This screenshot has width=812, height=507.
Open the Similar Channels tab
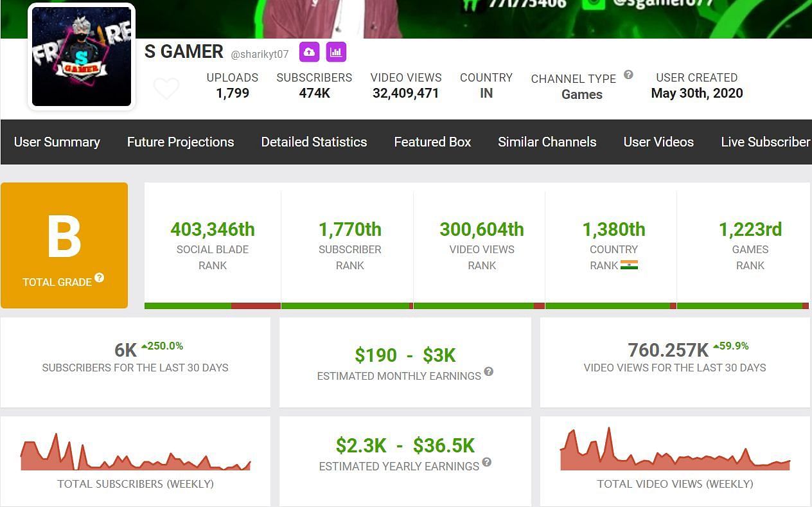click(547, 142)
